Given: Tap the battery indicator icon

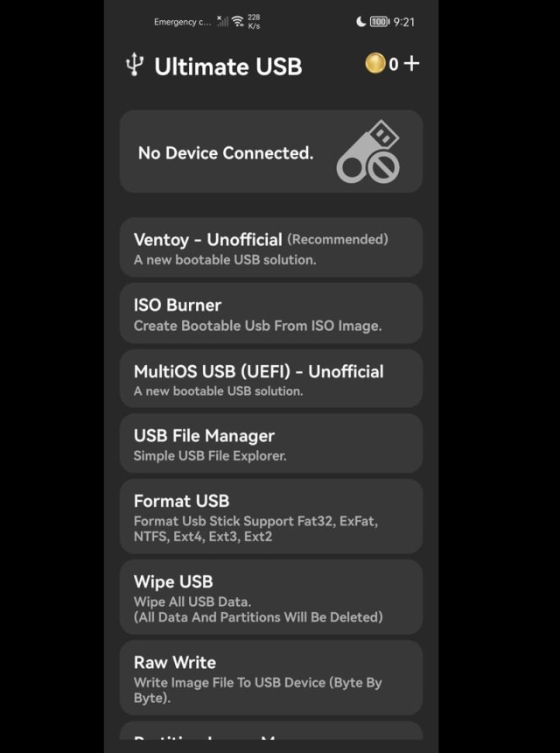Looking at the screenshot, I should coord(380,22).
